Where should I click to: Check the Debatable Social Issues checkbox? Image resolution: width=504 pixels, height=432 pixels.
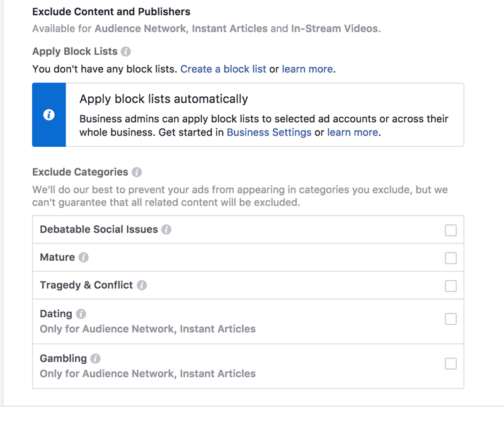(450, 230)
